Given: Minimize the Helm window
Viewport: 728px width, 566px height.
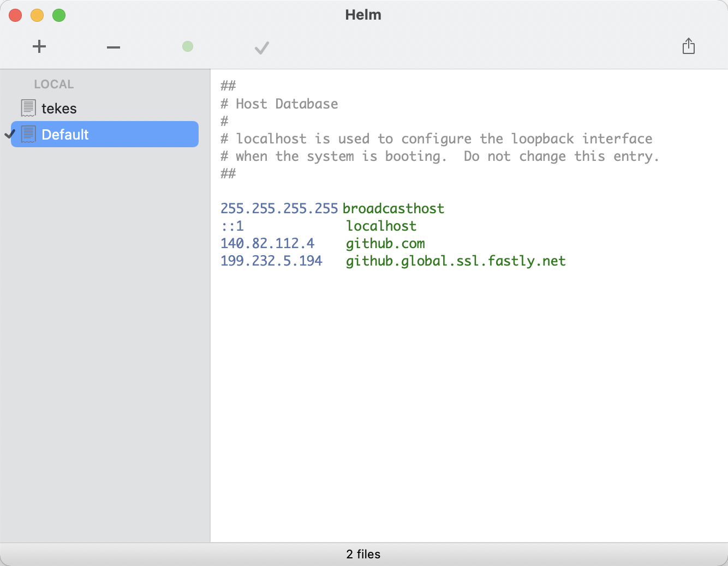Looking at the screenshot, I should (37, 15).
